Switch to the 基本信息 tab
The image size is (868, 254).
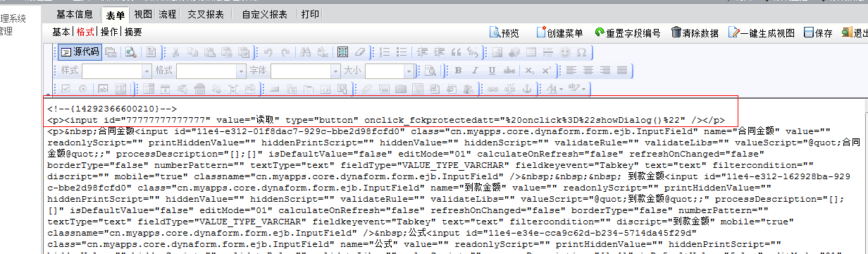(x=74, y=14)
